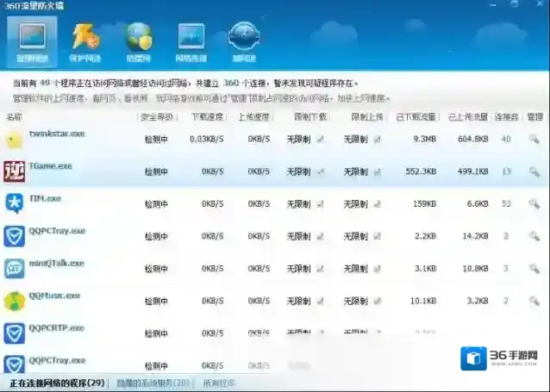Switch to the 网络连接 tab
Screen dimensions: 550x392
(191, 43)
